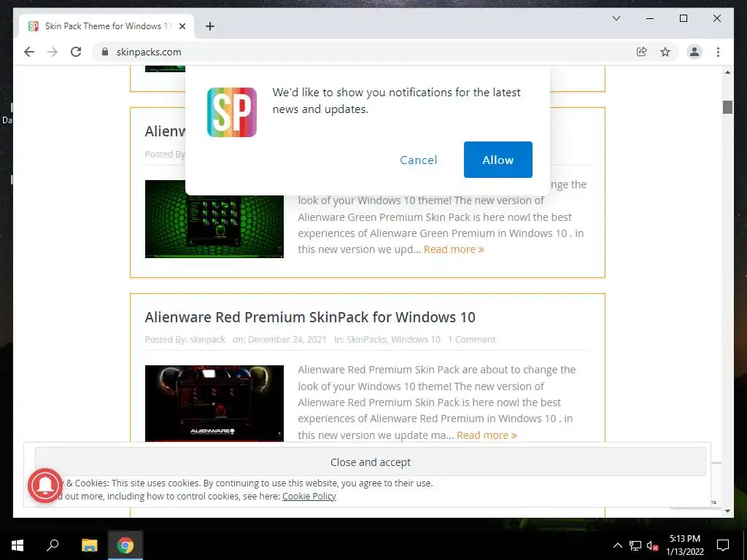Open the Cookie Policy link
Viewport: 747px width, 560px height.
[309, 496]
